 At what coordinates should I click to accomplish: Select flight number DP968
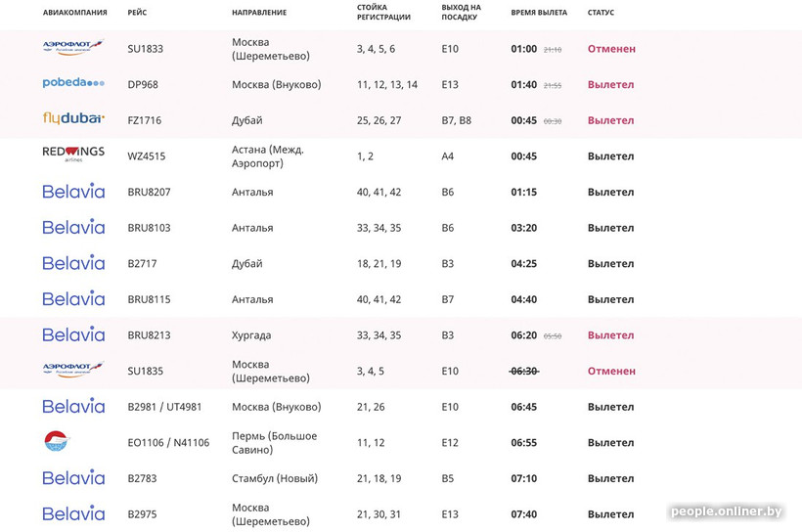143,85
